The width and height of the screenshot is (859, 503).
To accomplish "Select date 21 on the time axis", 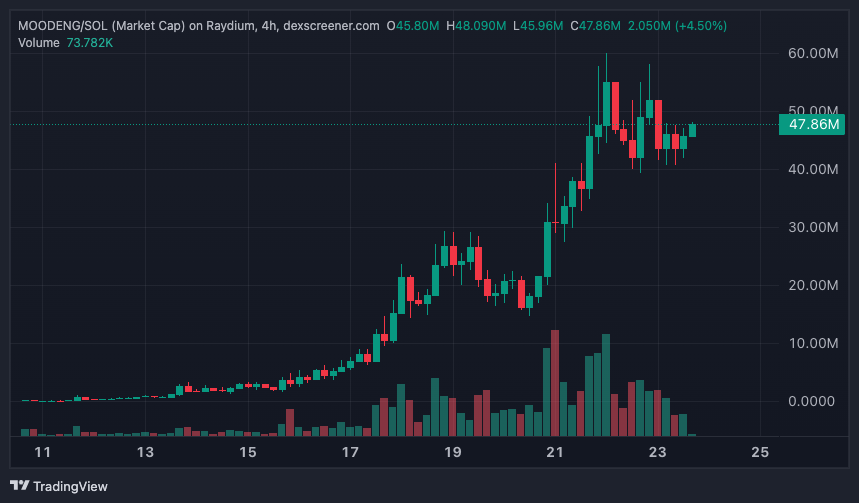I will (x=555, y=452).
